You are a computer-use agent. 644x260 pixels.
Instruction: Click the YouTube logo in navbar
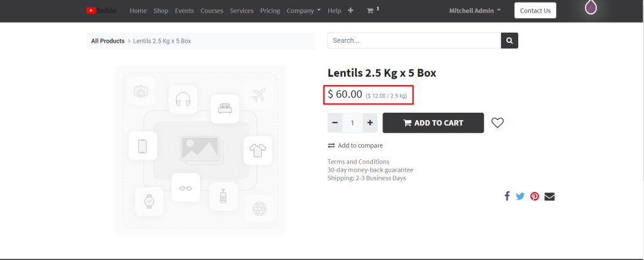101,11
